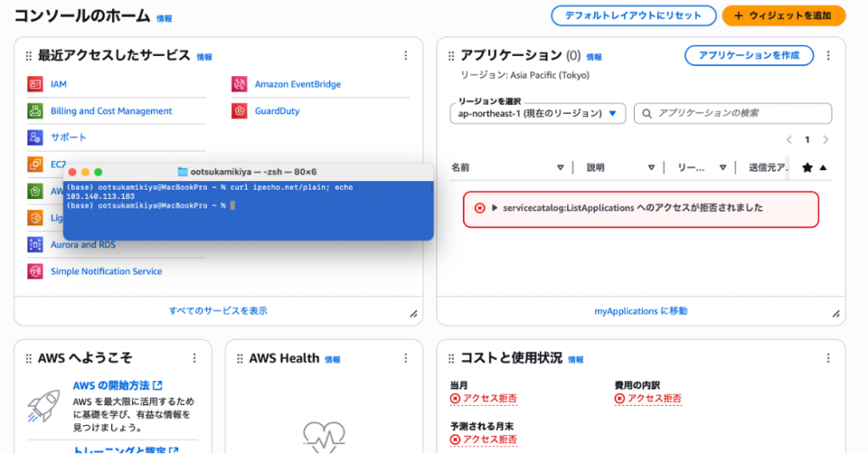
Task: Open AWS の開始方法 link
Action: (x=117, y=385)
